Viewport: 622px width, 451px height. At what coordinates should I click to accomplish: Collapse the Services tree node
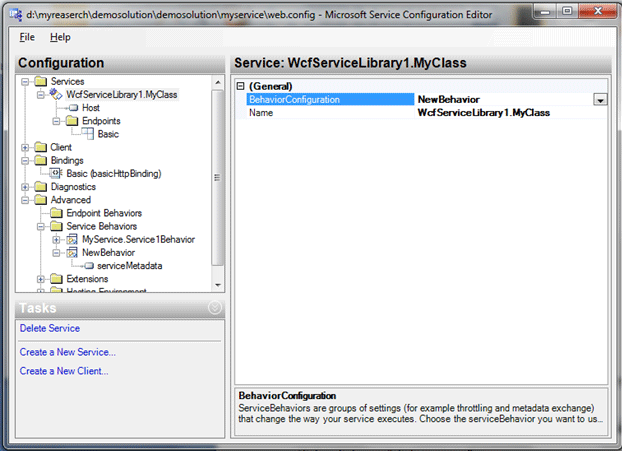click(25, 82)
